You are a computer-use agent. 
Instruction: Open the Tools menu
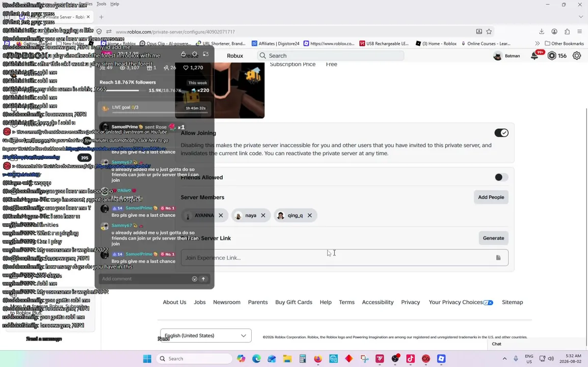pyautogui.click(x=101, y=4)
